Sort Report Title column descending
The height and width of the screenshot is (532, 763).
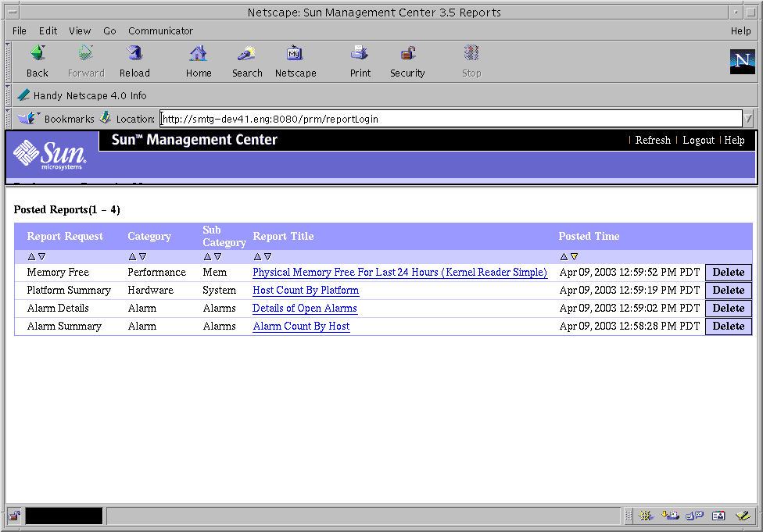267,257
